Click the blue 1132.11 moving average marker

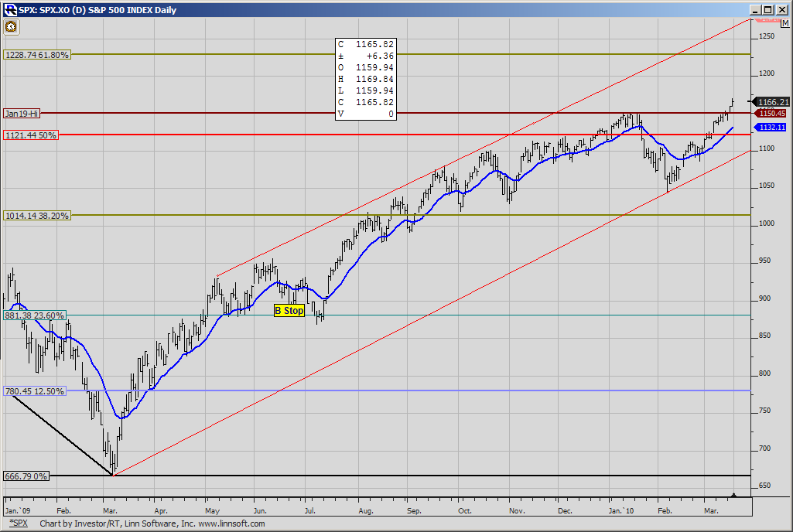tap(771, 128)
